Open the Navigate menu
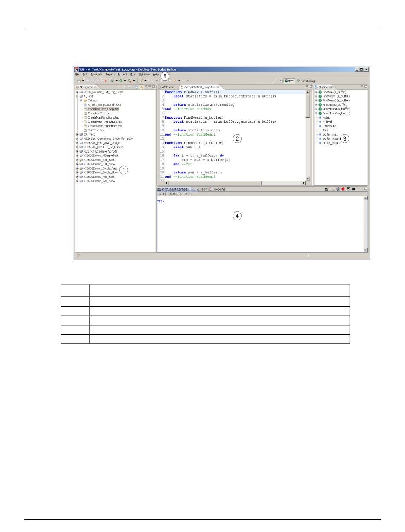Viewport: 405px width, 532px height. click(x=96, y=74)
